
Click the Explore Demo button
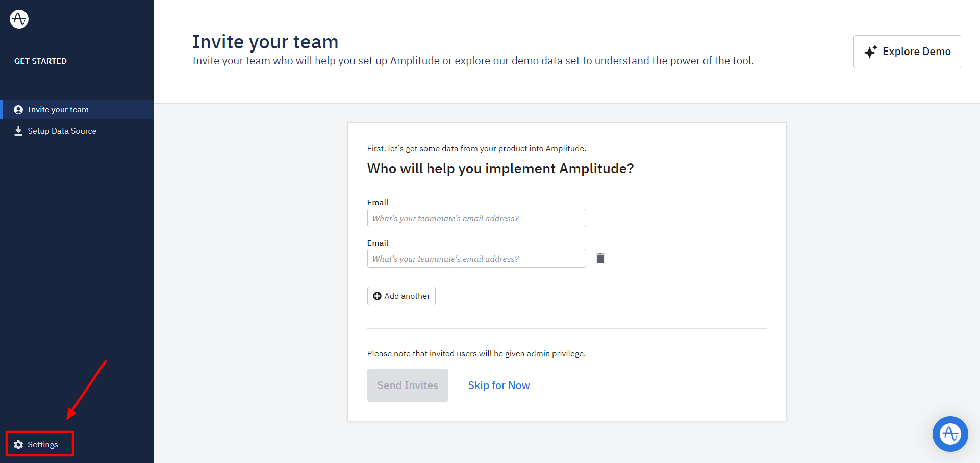click(x=907, y=52)
